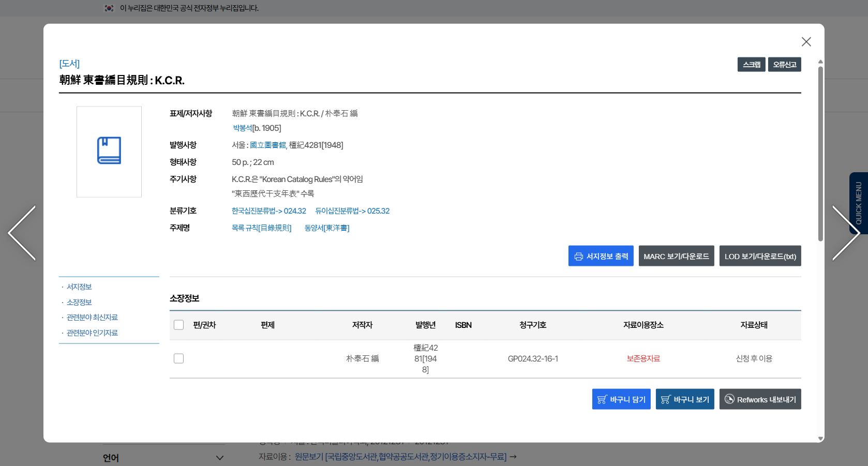The image size is (868, 466).
Task: Open MARC 보기/다운로드
Action: point(676,256)
